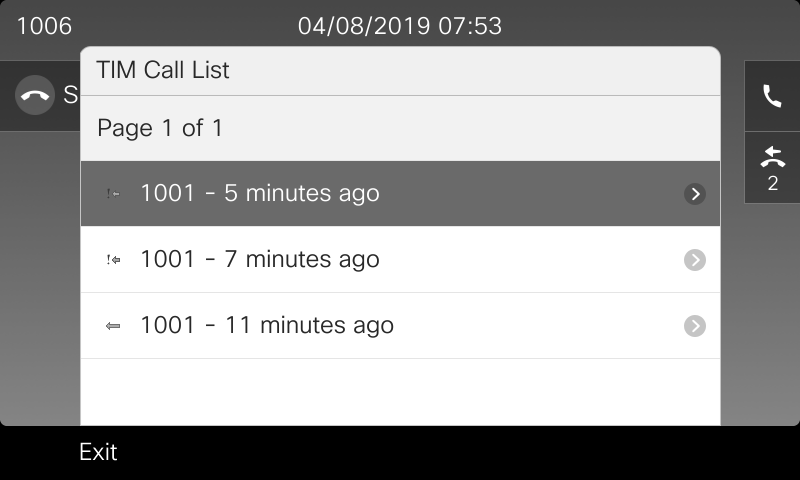Click the 1006 extension number label
The width and height of the screenshot is (800, 480).
(44, 26)
